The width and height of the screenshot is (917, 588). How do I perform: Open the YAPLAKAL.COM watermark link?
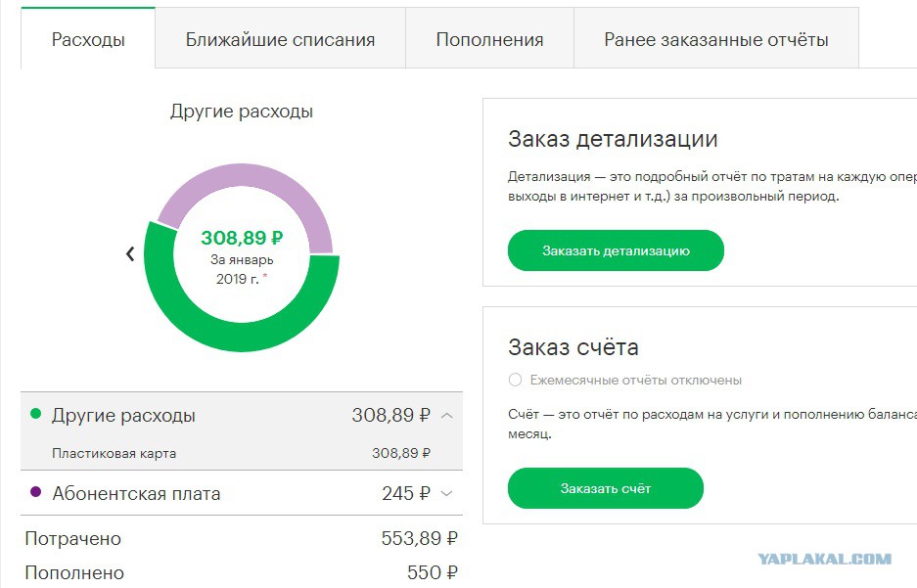pyautogui.click(x=825, y=560)
